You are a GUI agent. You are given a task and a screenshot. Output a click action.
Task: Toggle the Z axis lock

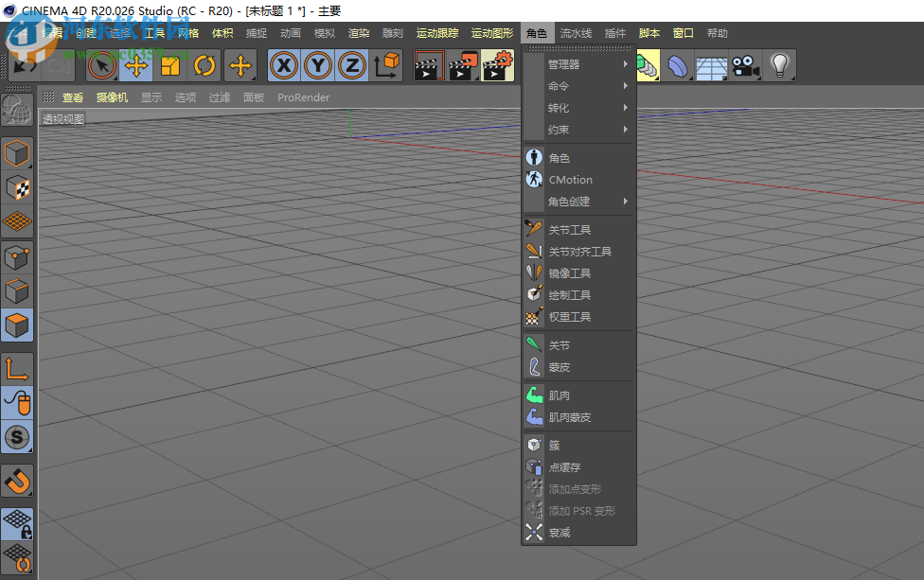pos(351,65)
